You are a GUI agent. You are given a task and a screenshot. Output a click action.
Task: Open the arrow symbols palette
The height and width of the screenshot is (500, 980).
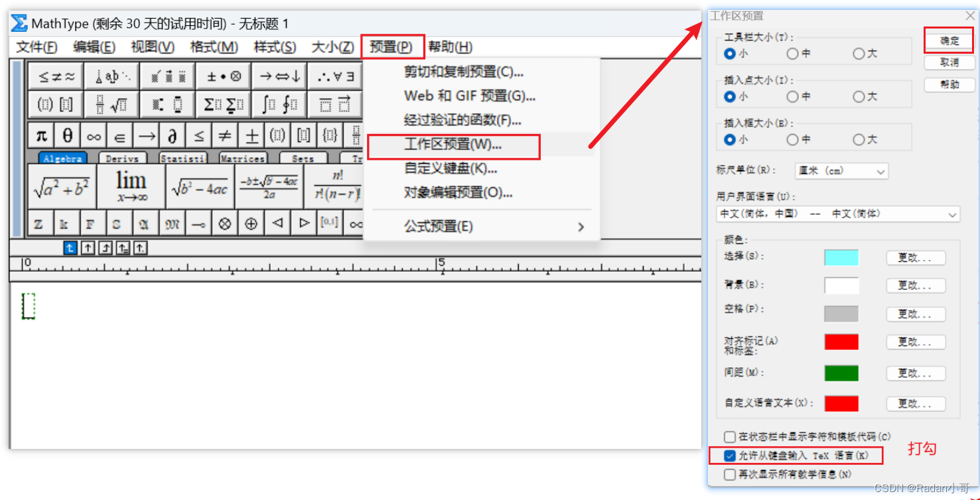coord(280,76)
